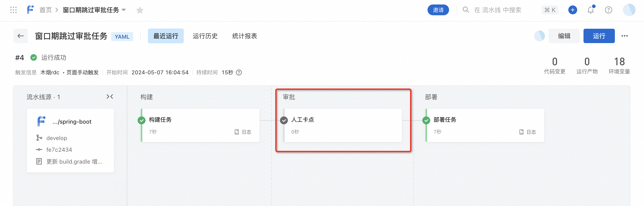This screenshot has height=206, width=644.
Task: Show duration help info icon
Action: pyautogui.click(x=239, y=72)
